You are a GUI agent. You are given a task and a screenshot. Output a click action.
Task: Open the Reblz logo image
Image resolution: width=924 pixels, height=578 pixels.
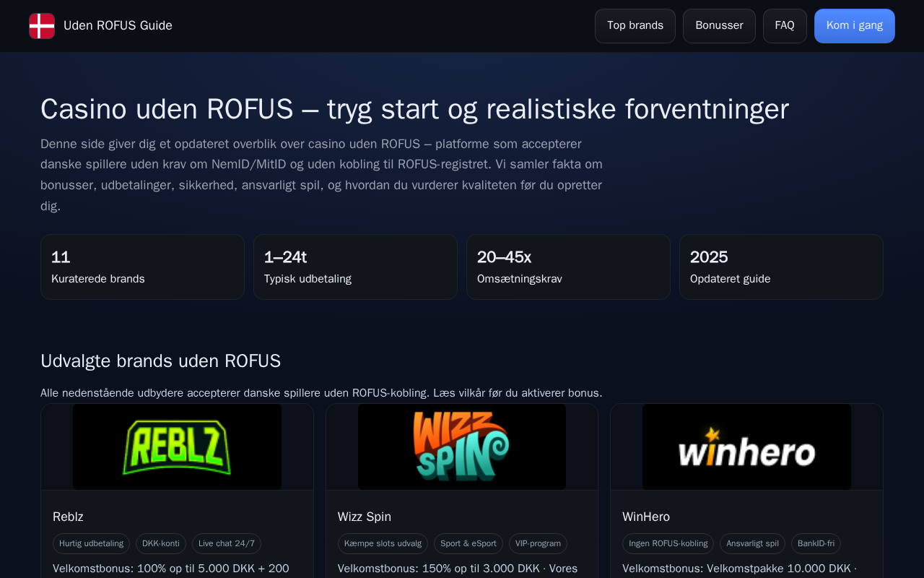(177, 447)
